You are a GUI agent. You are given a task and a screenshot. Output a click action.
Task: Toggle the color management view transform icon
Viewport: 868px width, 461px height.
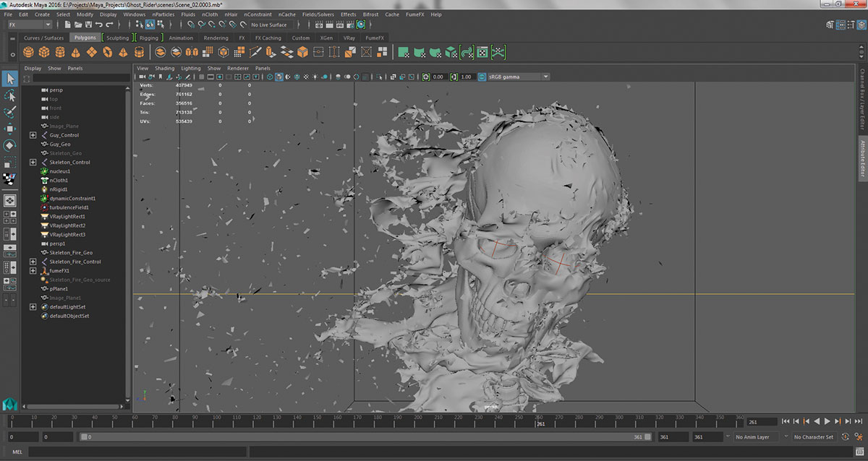coord(482,77)
